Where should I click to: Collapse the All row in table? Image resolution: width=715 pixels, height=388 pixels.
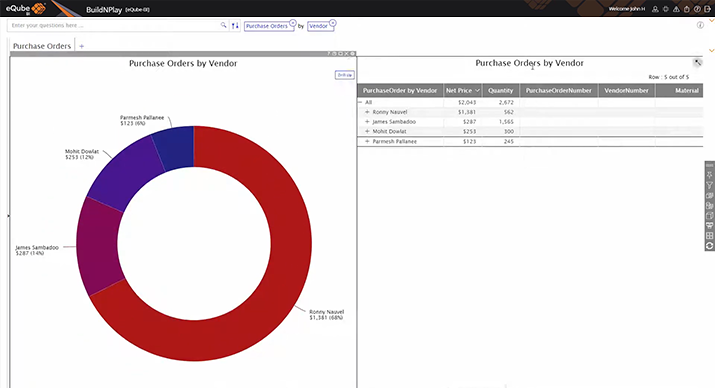[360, 102]
